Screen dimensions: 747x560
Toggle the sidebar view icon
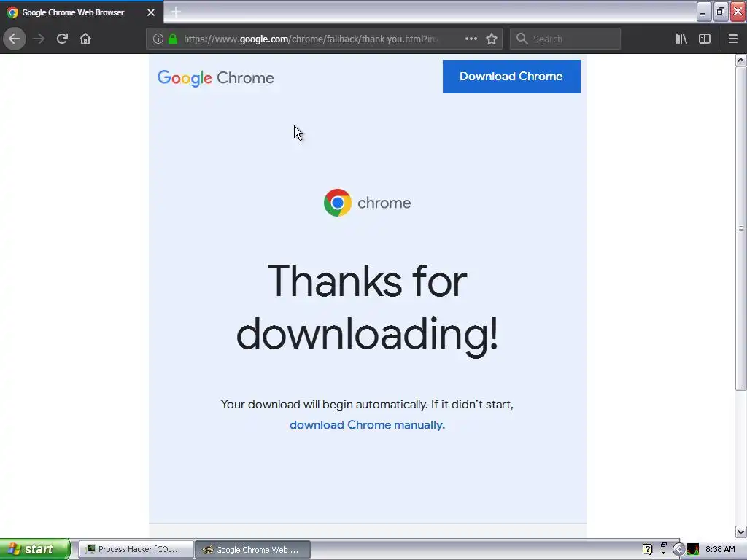coord(705,39)
